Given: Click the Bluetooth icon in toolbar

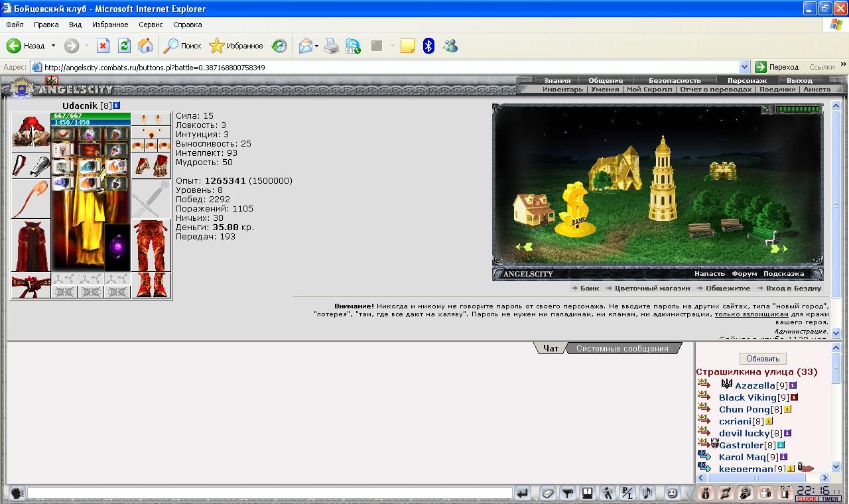Looking at the screenshot, I should pos(428,46).
